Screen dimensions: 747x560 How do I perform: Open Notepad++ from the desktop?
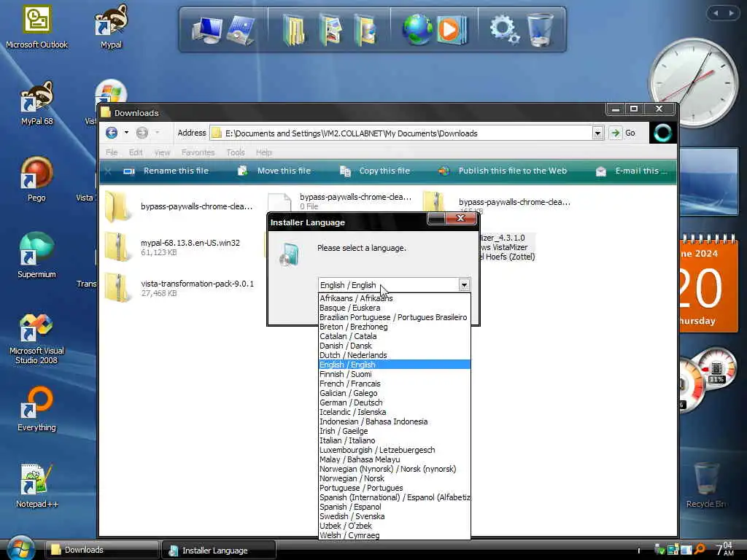click(x=36, y=486)
